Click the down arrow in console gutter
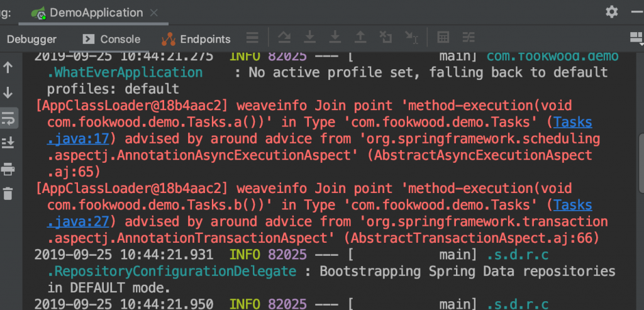Image resolution: width=644 pixels, height=310 pixels. 8,92
